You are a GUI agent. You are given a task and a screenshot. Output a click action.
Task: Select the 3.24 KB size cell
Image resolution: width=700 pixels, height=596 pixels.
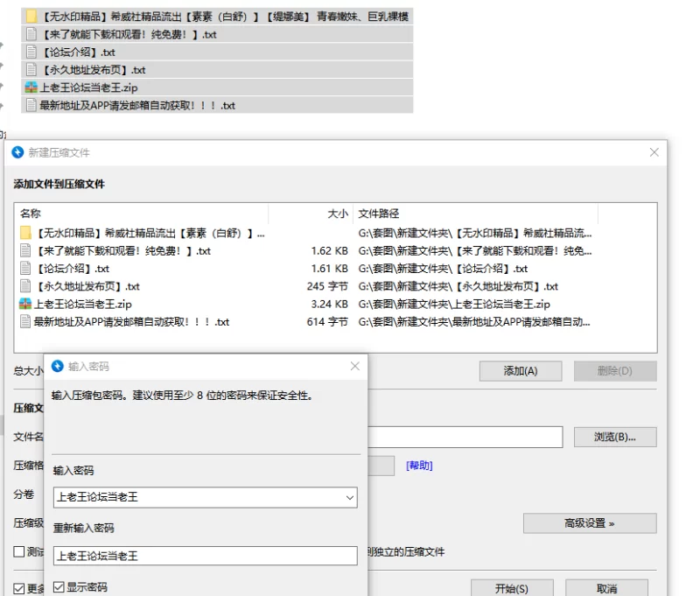pos(330,304)
